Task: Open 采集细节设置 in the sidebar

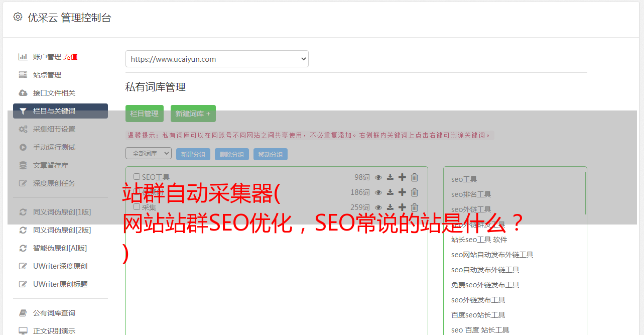Action: click(54, 129)
